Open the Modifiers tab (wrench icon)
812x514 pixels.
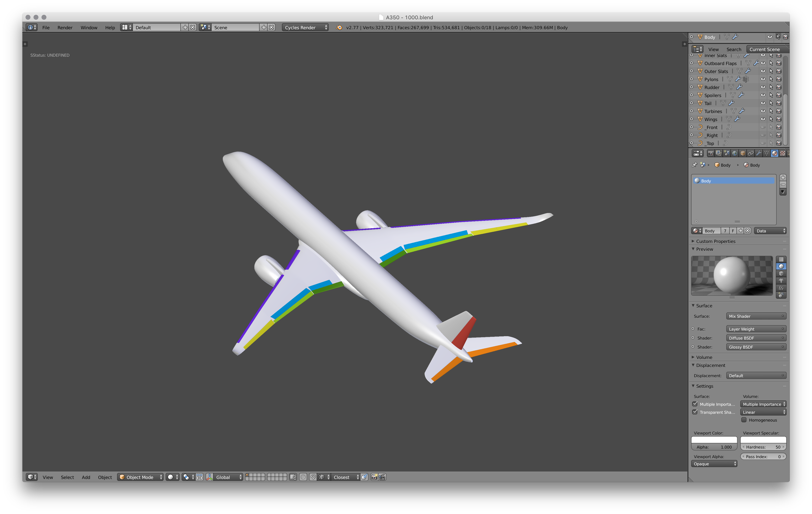(x=759, y=153)
